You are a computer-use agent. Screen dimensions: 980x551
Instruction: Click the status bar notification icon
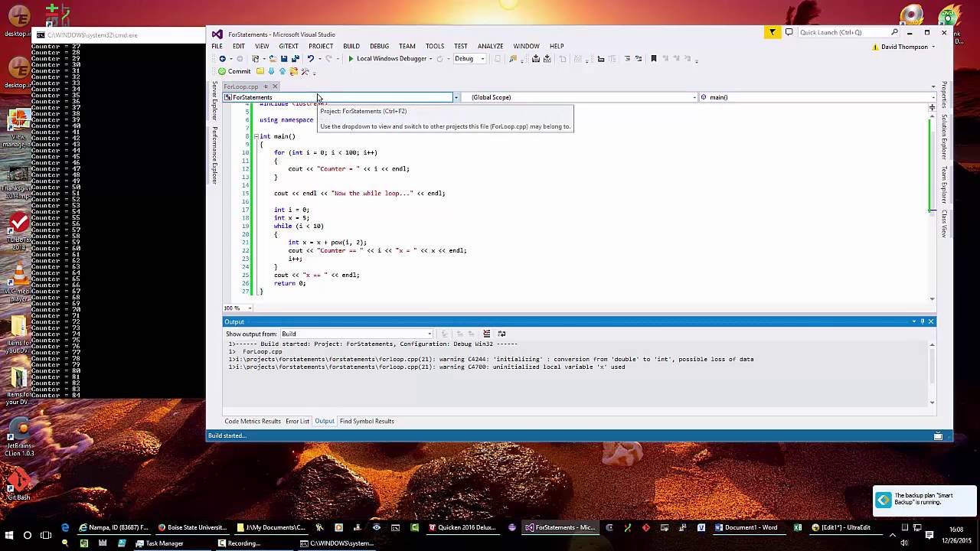(938, 435)
